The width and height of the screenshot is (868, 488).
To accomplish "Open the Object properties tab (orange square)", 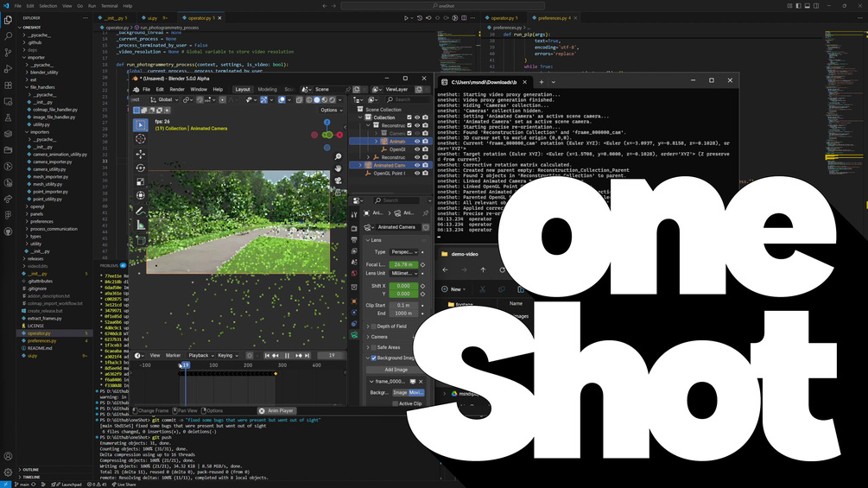I will 354,301.
